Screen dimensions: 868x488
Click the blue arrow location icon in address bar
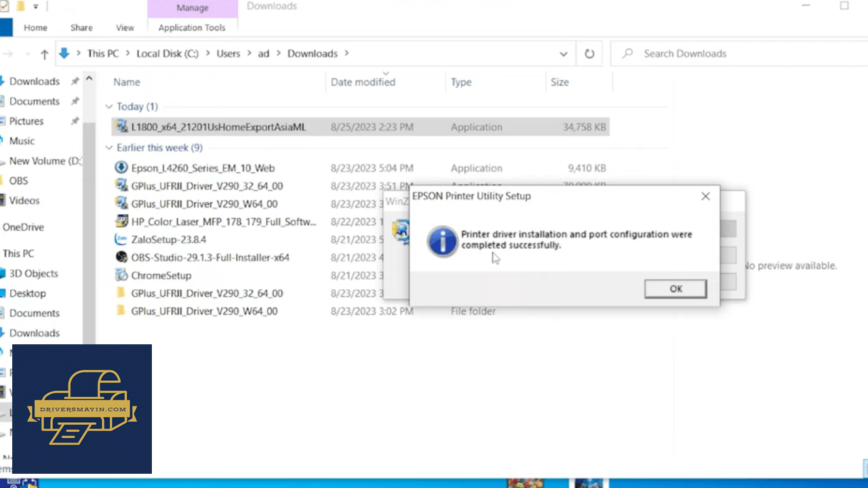64,54
